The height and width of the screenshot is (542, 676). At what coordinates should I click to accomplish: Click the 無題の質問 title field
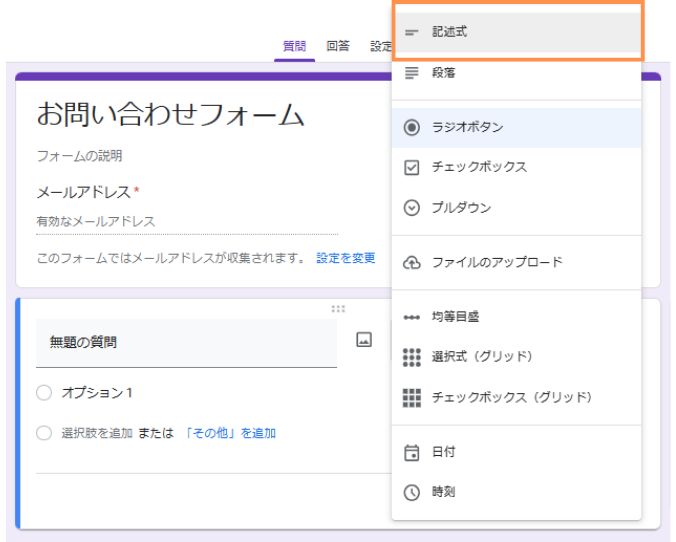tap(186, 342)
